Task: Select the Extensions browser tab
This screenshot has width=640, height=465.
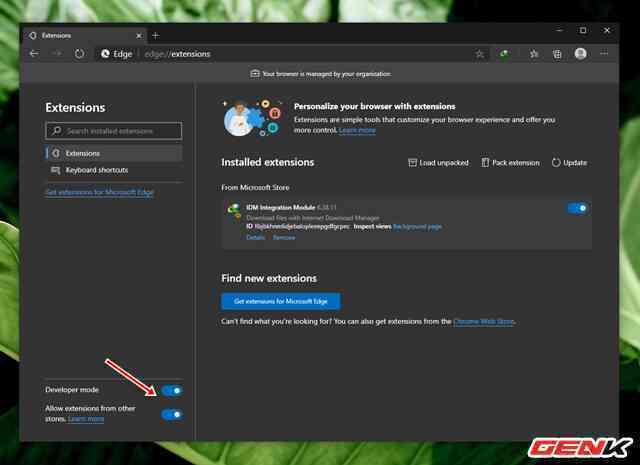Action: pos(84,36)
